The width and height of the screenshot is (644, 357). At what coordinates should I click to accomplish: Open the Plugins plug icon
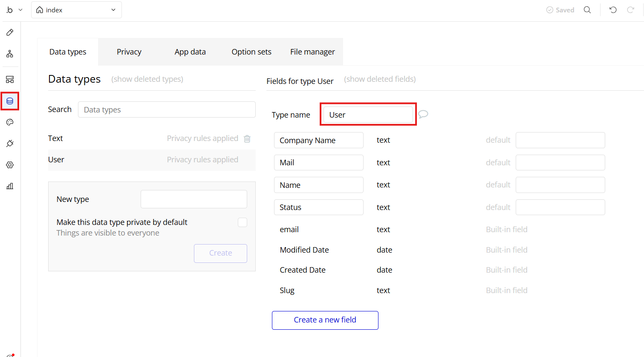(x=10, y=144)
